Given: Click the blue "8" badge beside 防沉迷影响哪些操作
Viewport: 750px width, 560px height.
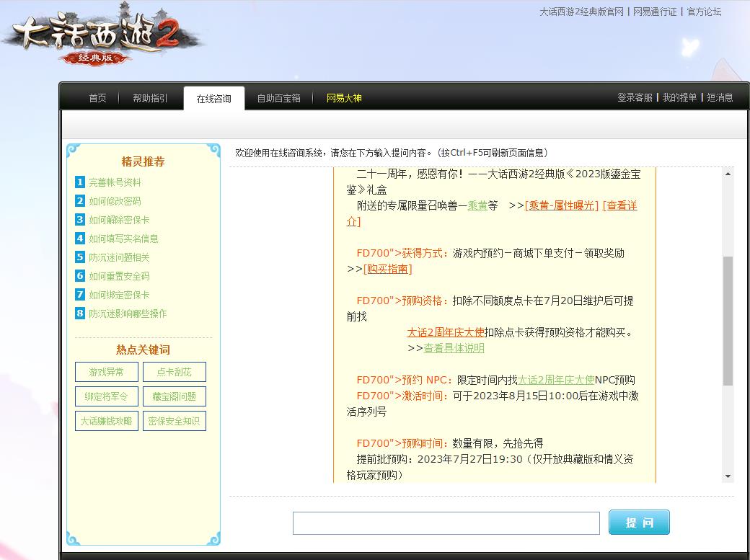Looking at the screenshot, I should click(79, 313).
